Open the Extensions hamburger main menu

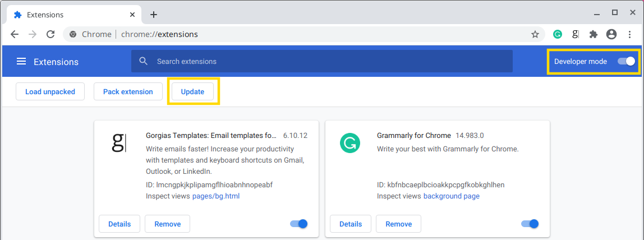click(x=21, y=62)
